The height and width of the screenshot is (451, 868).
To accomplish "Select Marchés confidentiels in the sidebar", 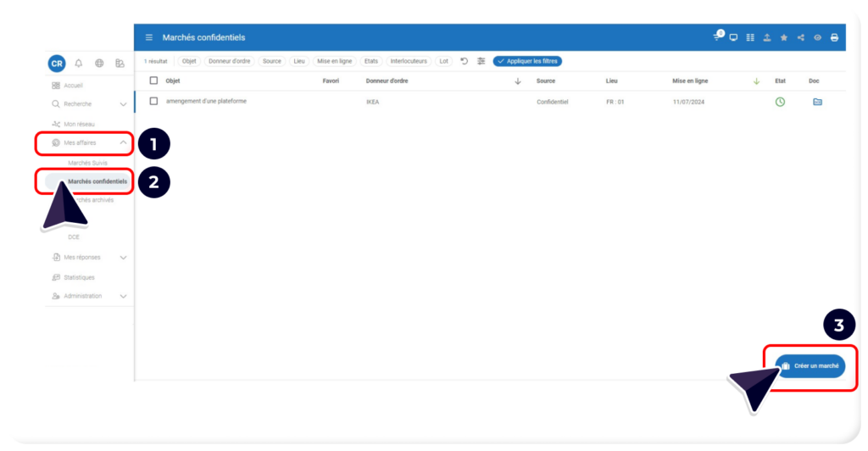I will pos(97,181).
